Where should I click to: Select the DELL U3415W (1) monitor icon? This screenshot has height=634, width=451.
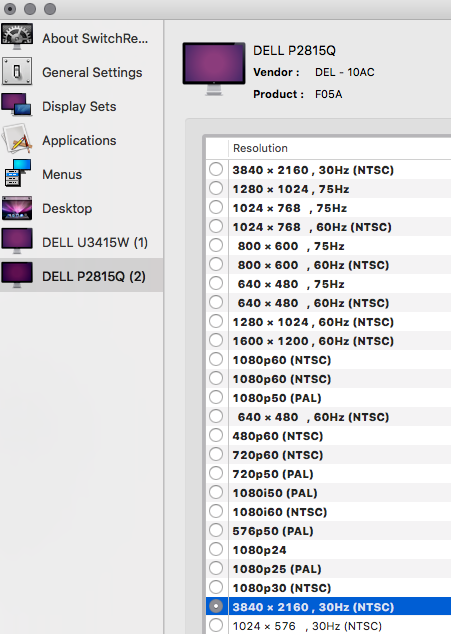coord(17,241)
